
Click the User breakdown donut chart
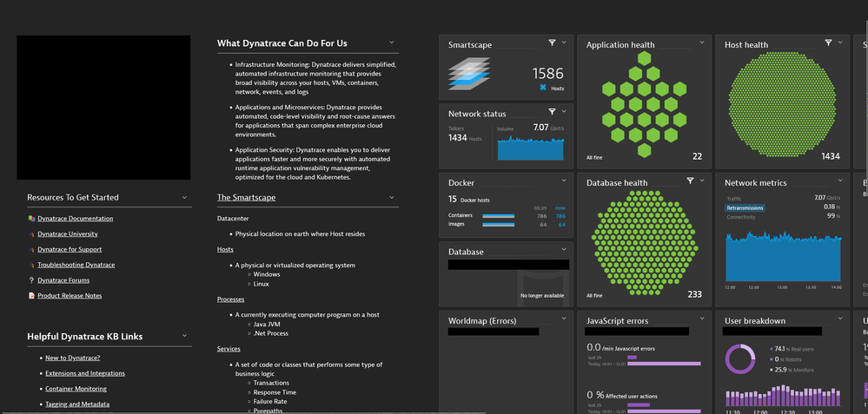pos(741,358)
